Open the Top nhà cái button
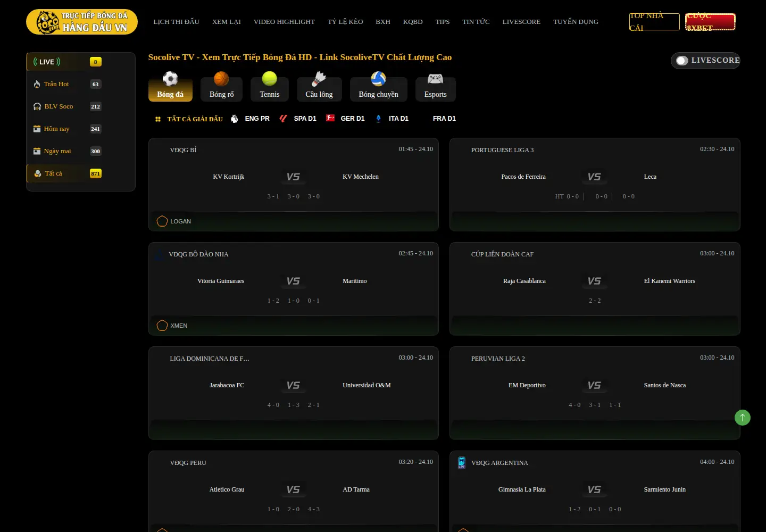Screen dimensions: 766x532 pos(654,22)
